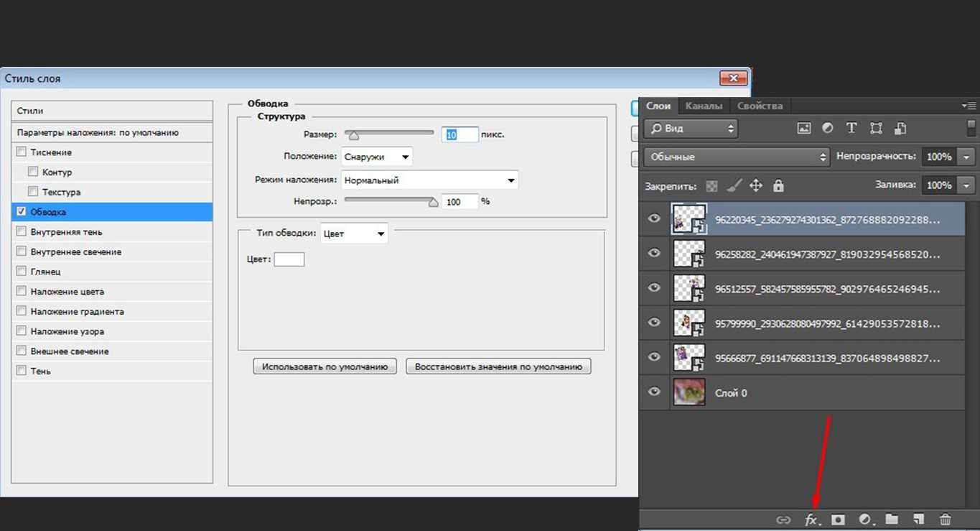The image size is (980, 531).
Task: Click the Использовать по умолчанию button
Action: point(325,366)
